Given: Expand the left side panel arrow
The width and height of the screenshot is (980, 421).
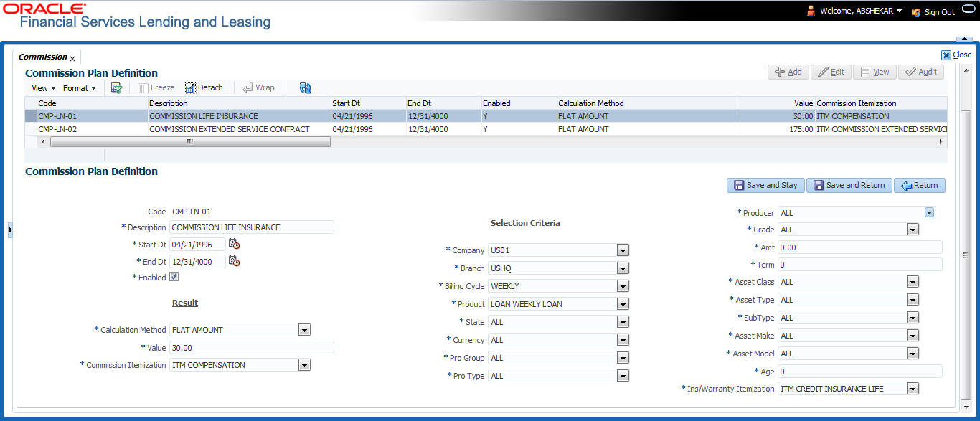Looking at the screenshot, I should click(x=10, y=230).
